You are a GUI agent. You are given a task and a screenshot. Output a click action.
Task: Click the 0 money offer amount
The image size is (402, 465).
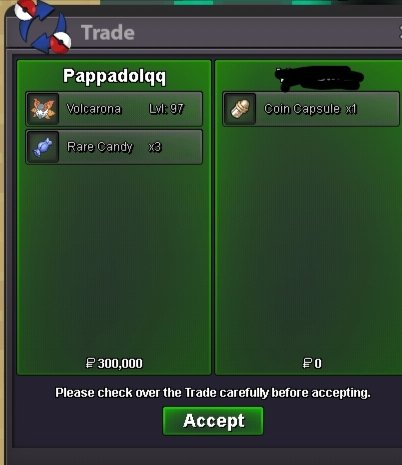coord(312,363)
